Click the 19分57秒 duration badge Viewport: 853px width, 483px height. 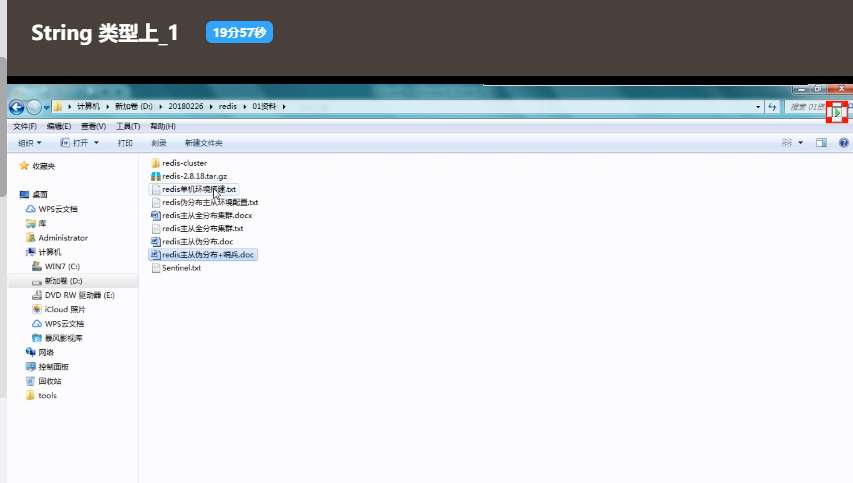tap(239, 33)
